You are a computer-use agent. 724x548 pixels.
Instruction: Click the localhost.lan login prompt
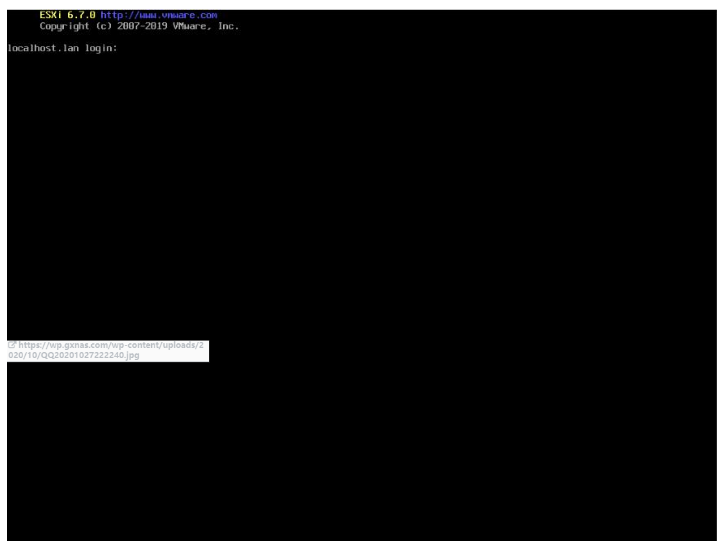63,48
